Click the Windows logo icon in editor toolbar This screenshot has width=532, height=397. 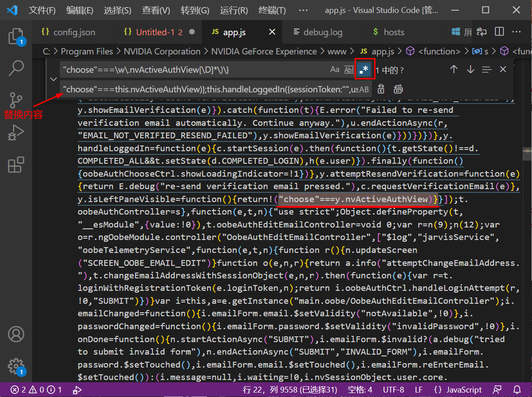coord(456,32)
